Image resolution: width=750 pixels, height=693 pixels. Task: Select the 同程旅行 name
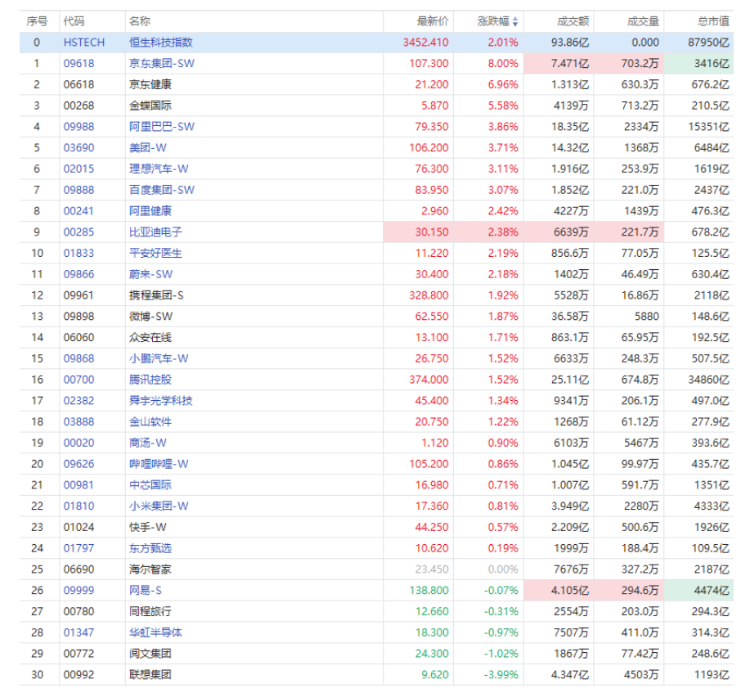[150, 611]
